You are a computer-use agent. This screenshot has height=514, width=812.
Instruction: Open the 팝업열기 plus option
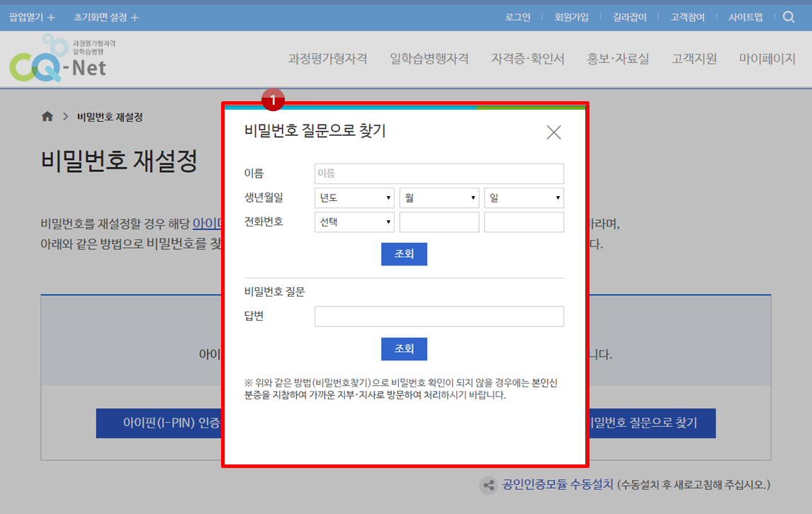(x=32, y=17)
